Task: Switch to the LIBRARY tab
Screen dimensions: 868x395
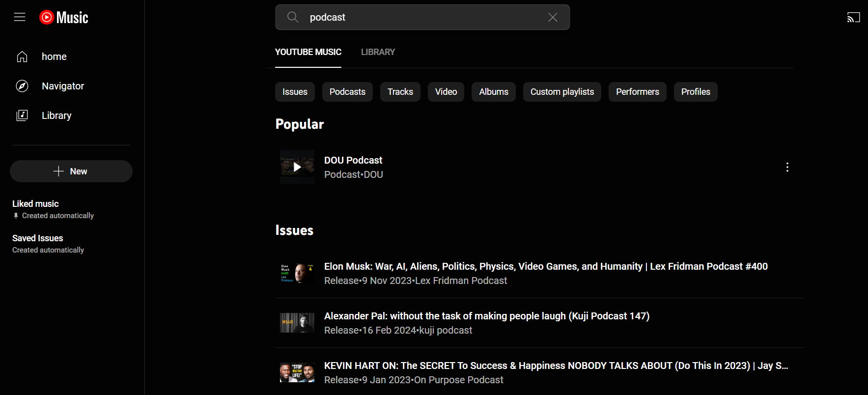Action: (378, 52)
